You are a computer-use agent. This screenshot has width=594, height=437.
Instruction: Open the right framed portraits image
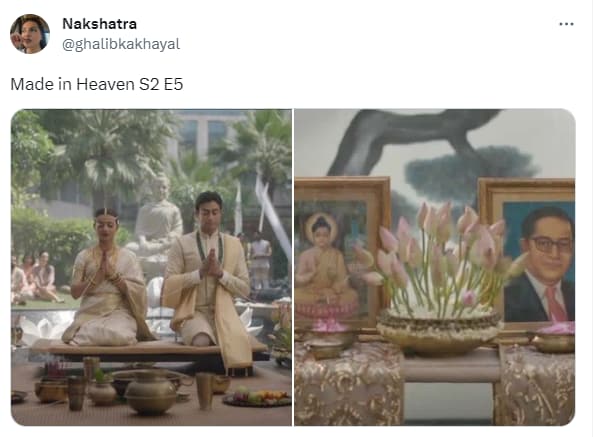coord(435,267)
